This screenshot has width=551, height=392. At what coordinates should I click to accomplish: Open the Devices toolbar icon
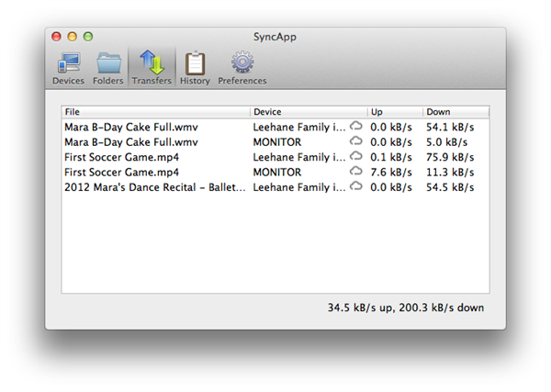point(68,63)
